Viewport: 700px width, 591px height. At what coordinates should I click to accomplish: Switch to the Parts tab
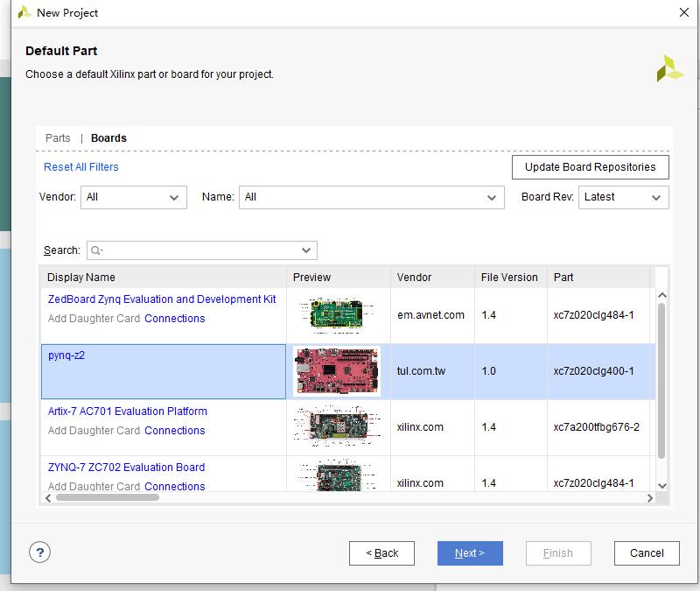58,138
